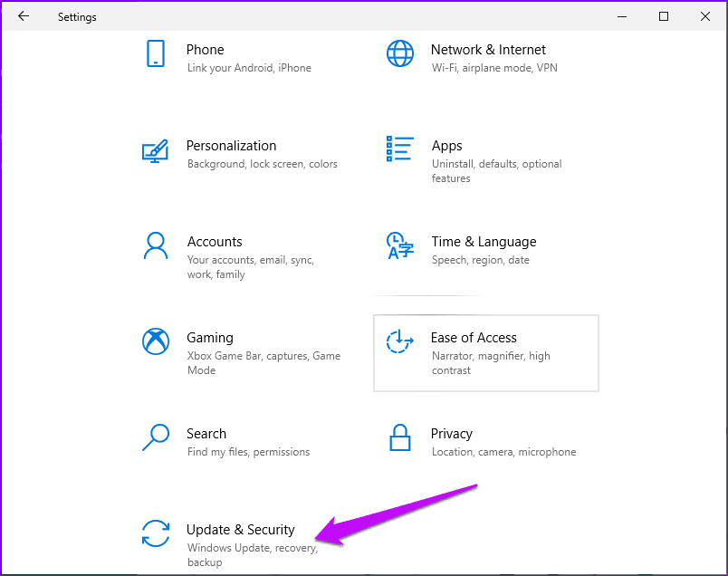This screenshot has width=728, height=576.
Task: Click 'Uninstall, defaults, optional features' text
Action: (497, 171)
